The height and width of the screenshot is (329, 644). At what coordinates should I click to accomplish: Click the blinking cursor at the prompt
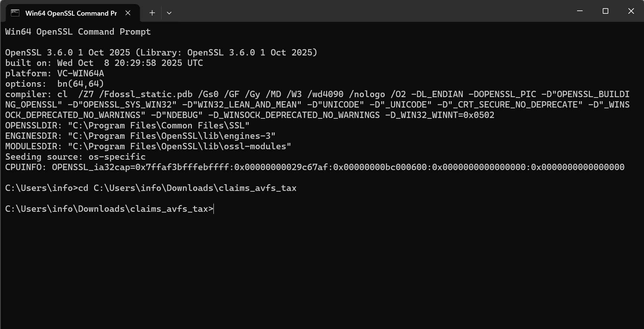tap(214, 209)
